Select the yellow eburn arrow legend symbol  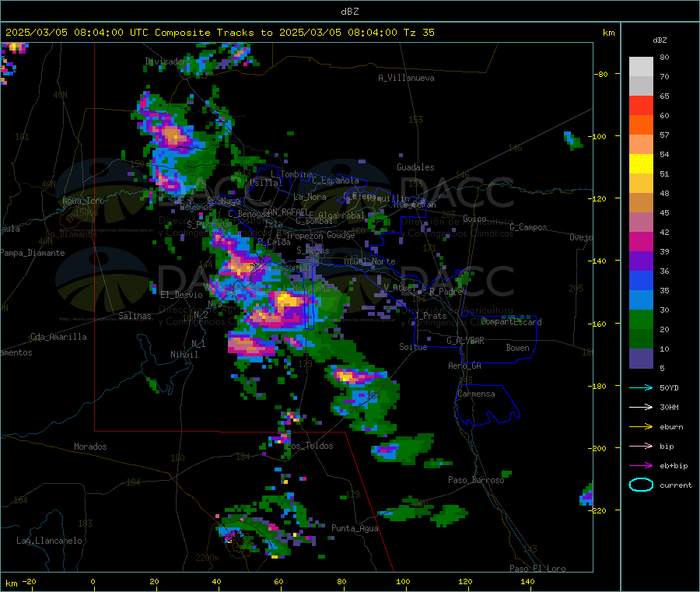641,427
